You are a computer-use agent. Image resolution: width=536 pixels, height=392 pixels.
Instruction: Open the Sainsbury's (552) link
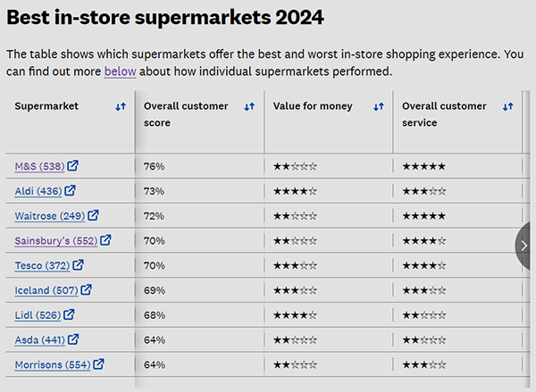tap(56, 241)
